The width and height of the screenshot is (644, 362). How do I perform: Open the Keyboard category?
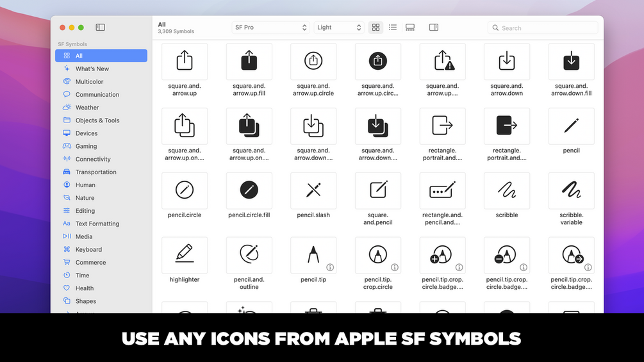[101, 249]
